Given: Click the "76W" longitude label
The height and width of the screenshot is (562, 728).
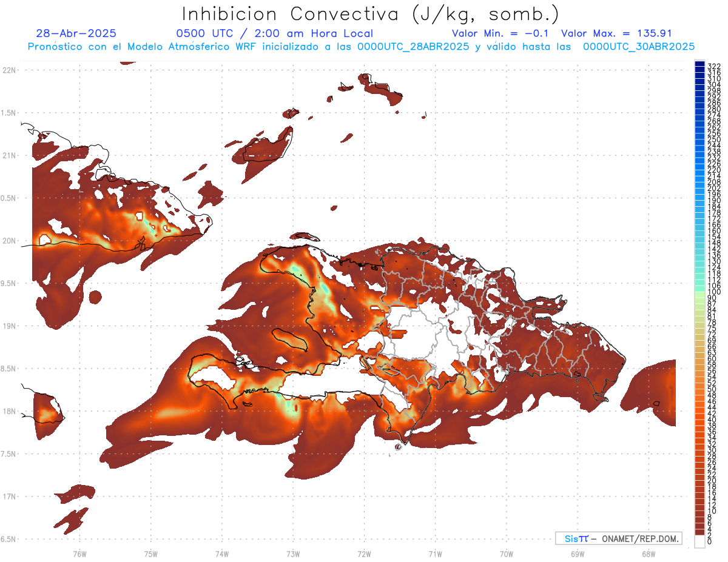Looking at the screenshot, I should point(79,554).
